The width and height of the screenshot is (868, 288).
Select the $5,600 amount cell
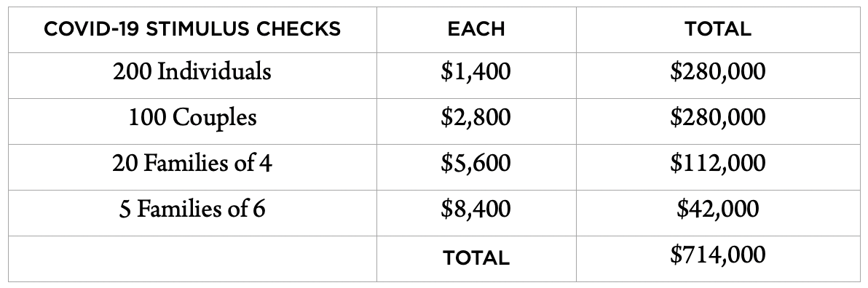(477, 167)
